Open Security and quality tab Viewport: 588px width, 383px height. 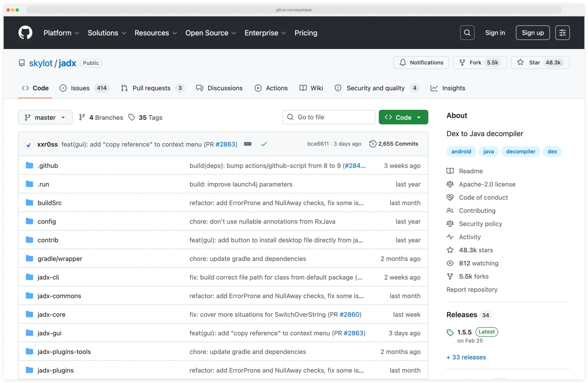pyautogui.click(x=377, y=88)
